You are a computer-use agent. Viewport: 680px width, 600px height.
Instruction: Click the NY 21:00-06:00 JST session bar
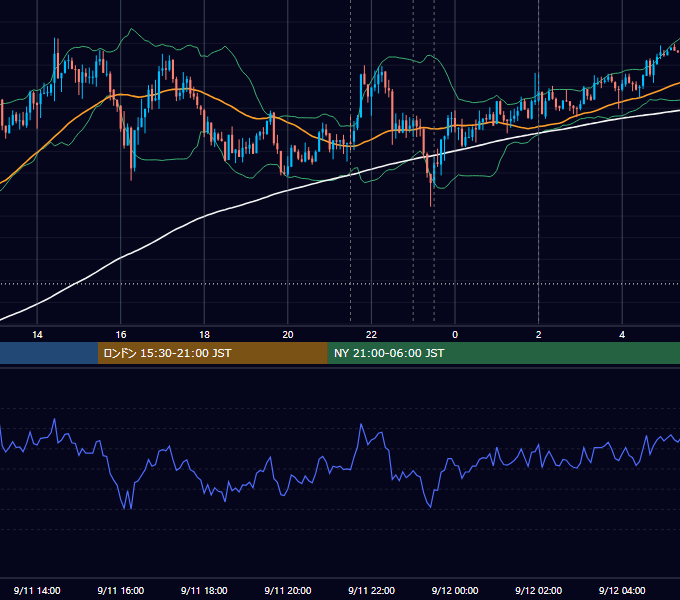[x=503, y=353]
